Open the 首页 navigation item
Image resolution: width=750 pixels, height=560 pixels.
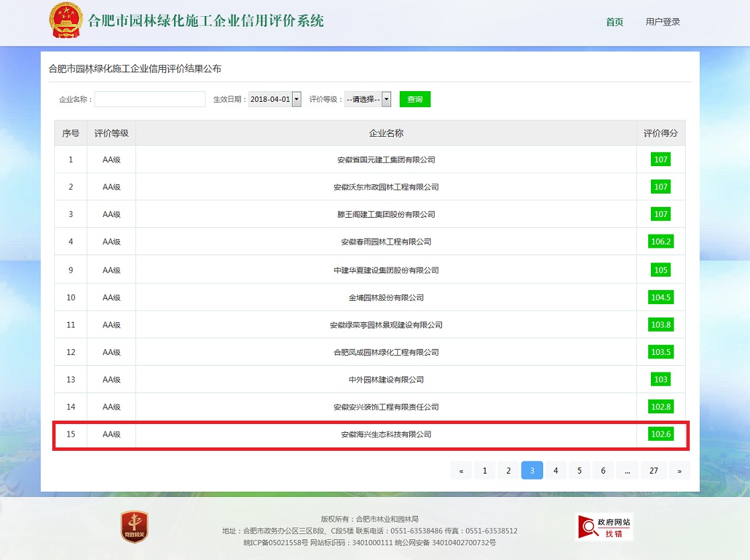click(x=614, y=22)
